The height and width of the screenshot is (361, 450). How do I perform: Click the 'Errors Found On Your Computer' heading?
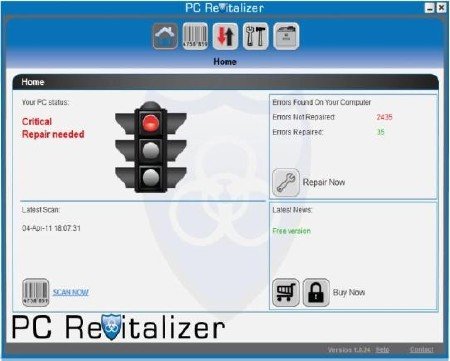pos(321,102)
